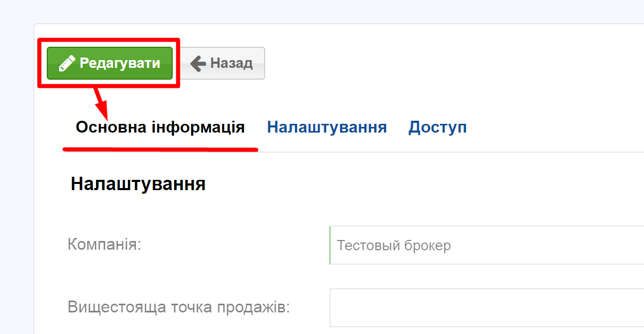Click the green left edge of Компанія field
This screenshot has height=334, width=644.
pos(330,245)
